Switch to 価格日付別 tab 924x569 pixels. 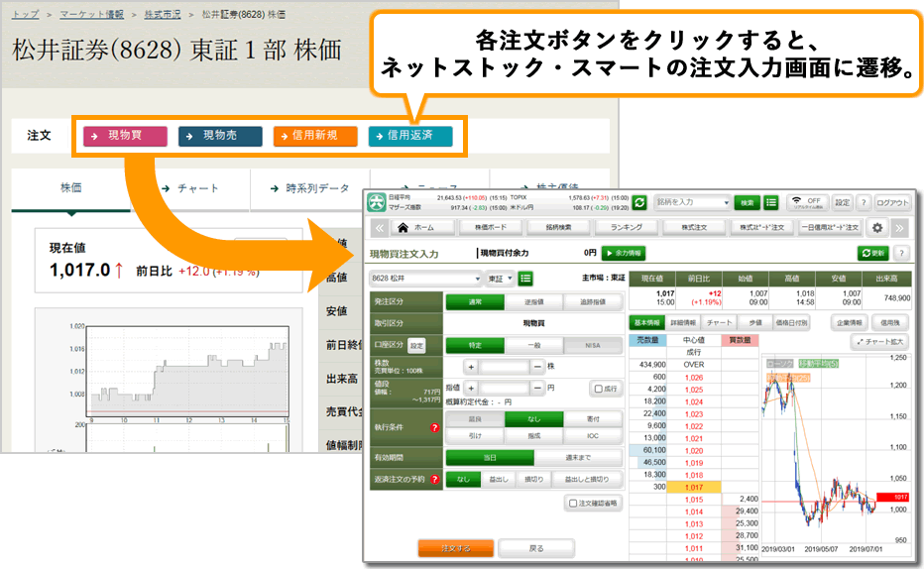(x=791, y=323)
